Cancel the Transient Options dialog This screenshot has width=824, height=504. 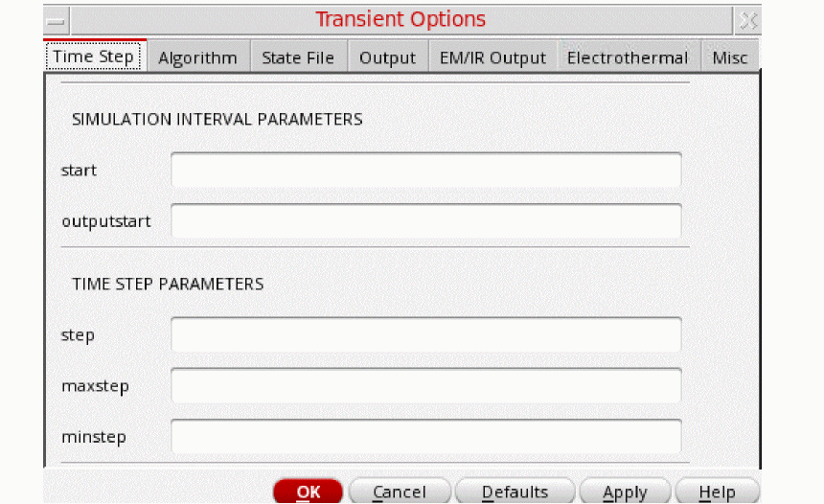400,492
